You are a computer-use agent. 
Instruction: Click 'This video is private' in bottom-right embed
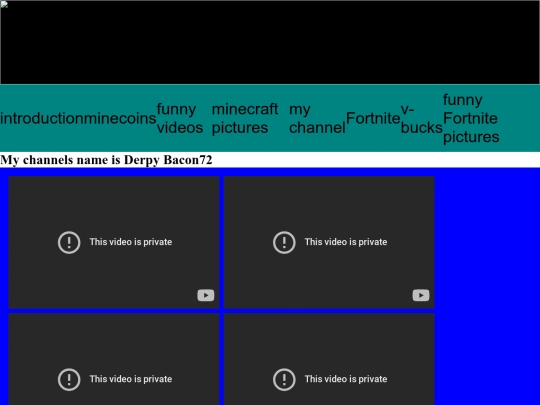click(x=346, y=379)
